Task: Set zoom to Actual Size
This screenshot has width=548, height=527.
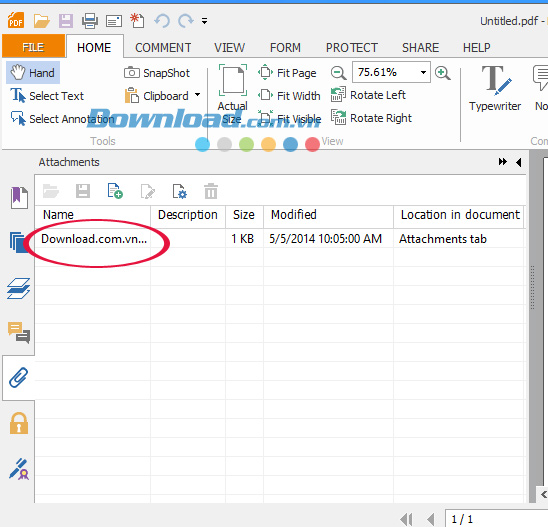Action: pyautogui.click(x=233, y=95)
